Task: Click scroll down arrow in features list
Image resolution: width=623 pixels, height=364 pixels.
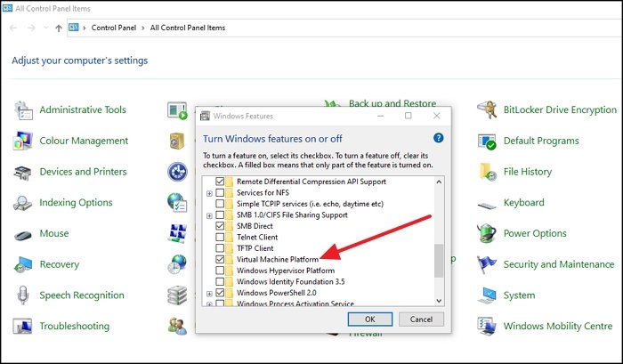Action: click(439, 301)
